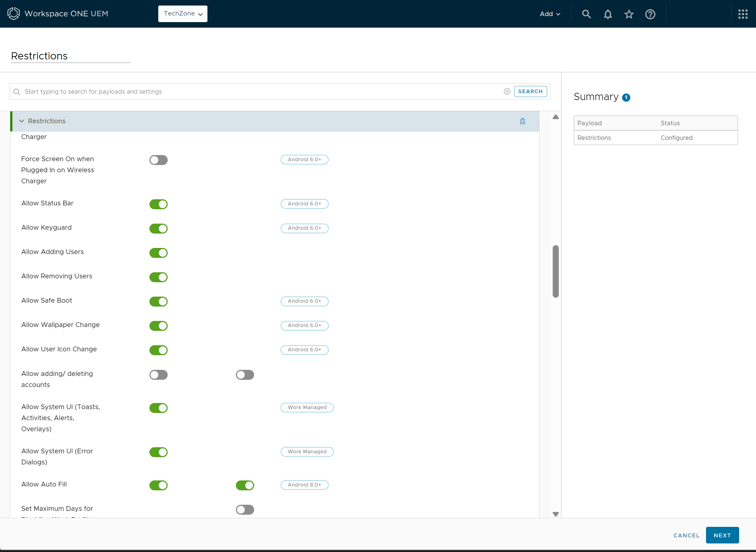Open the help question mark icon
Screen dimensions: 756x552
650,14
